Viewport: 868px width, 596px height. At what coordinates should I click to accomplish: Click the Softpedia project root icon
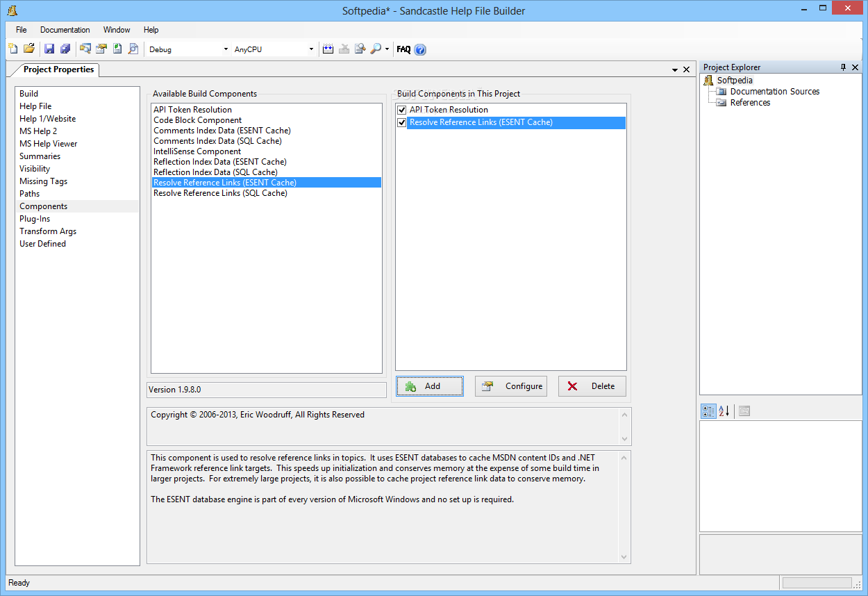[x=709, y=81]
